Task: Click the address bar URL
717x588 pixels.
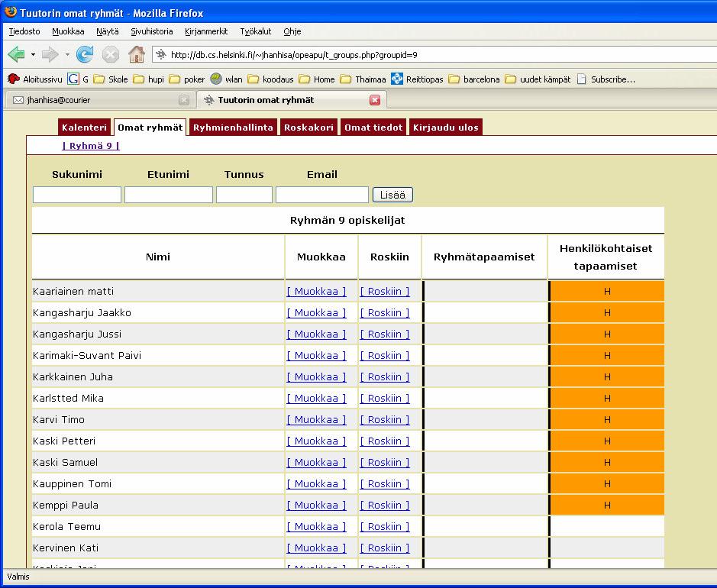Action: [x=294, y=55]
